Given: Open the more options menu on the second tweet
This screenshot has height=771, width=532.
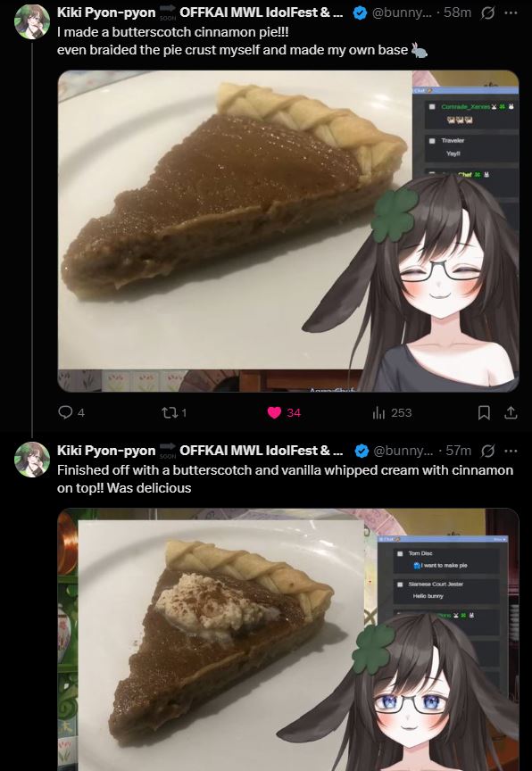Looking at the screenshot, I should [511, 451].
